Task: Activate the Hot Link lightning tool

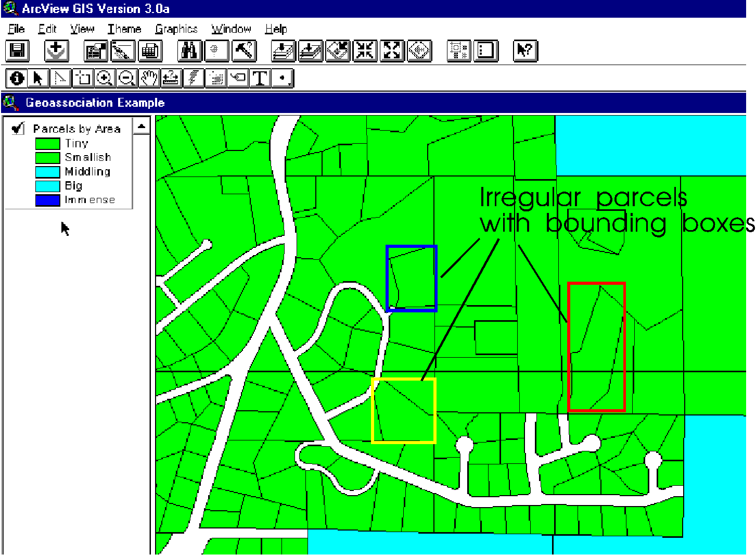Action: tap(193, 78)
